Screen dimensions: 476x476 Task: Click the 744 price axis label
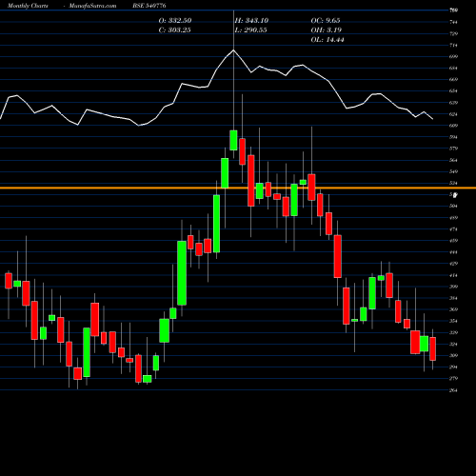[x=453, y=22]
